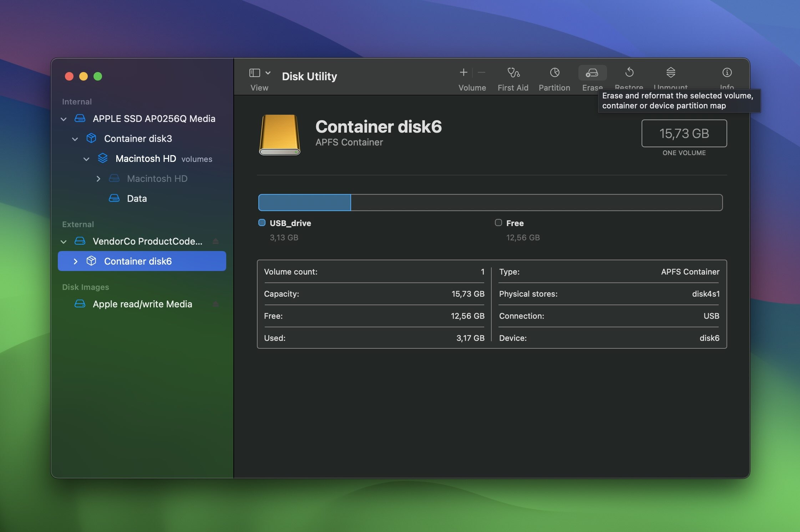800x532 pixels.
Task: Click the Data volume drive icon
Action: pyautogui.click(x=114, y=198)
